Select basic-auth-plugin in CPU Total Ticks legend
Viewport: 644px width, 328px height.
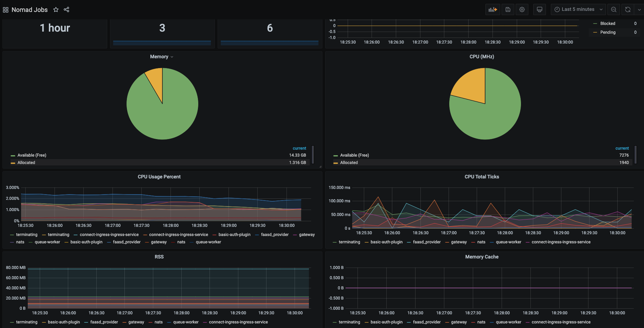tap(386, 242)
